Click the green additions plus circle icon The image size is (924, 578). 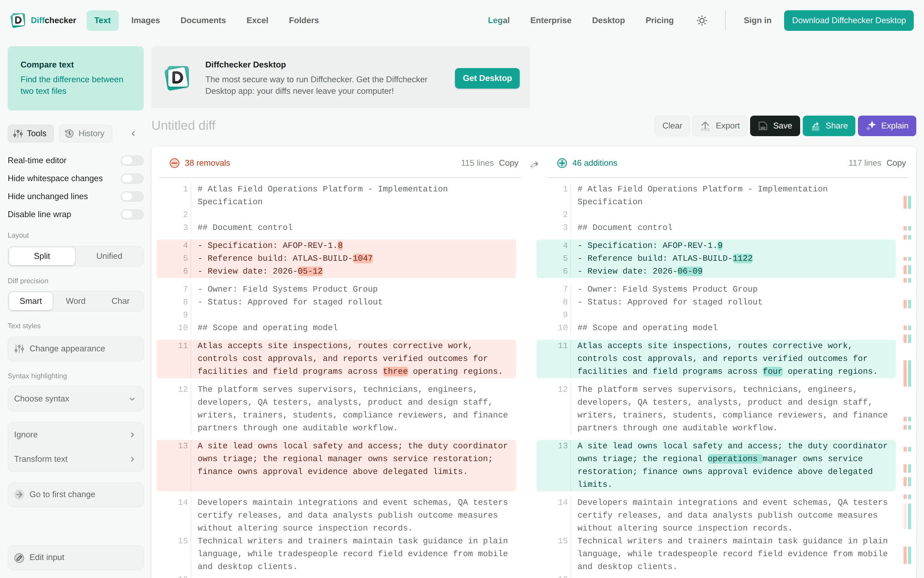pos(562,163)
